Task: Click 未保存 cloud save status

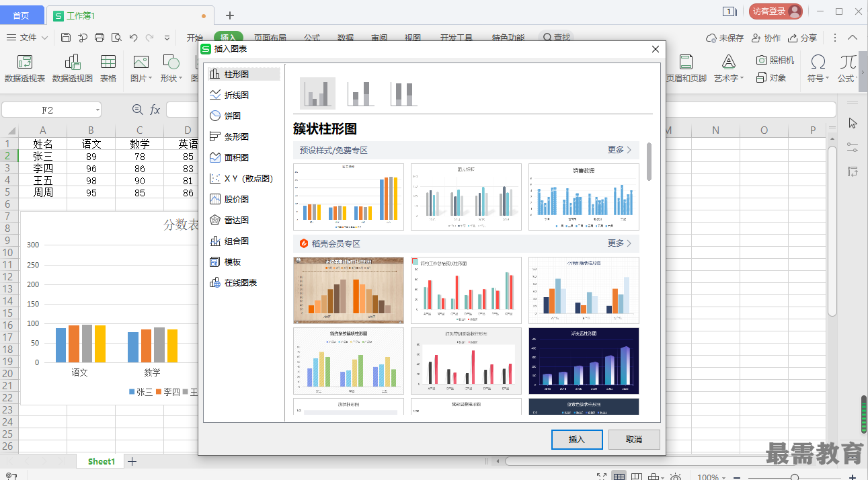Action: pos(725,38)
